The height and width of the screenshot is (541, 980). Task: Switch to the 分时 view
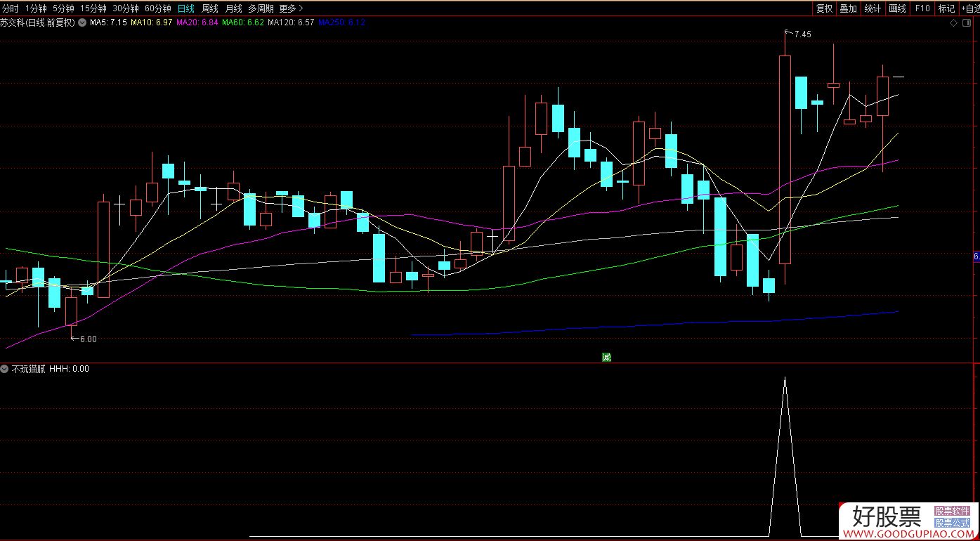[11, 8]
